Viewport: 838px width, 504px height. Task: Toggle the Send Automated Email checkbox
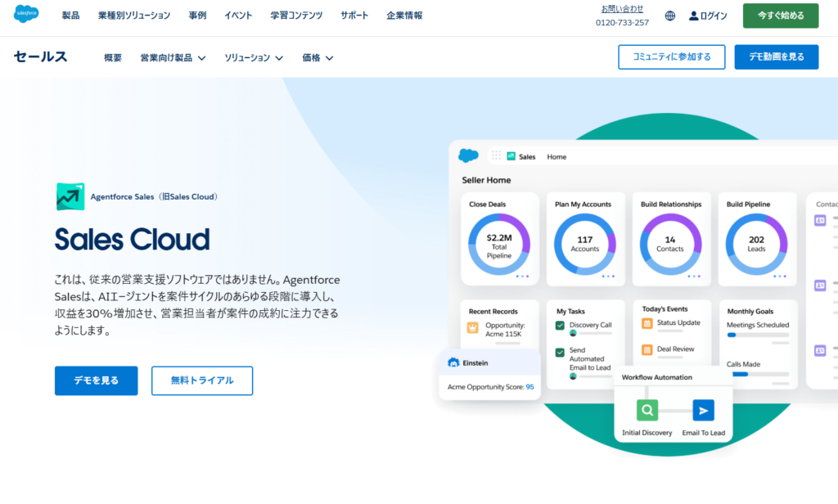560,353
